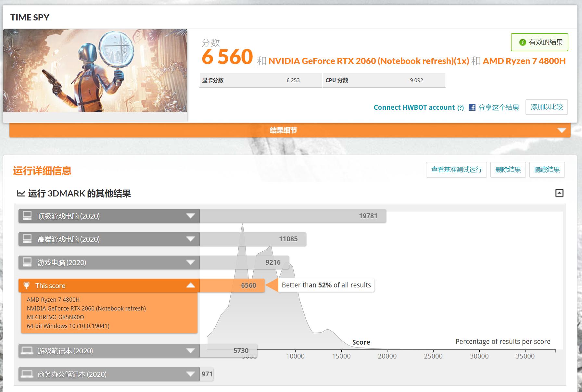The height and width of the screenshot is (392, 582).
Task: Click the TIME SPY heading
Action: coord(30,18)
